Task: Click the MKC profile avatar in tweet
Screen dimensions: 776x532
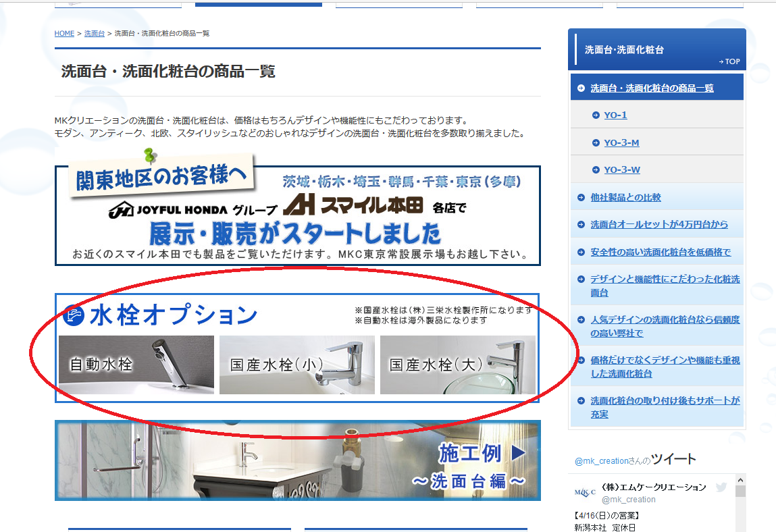Action: [x=585, y=492]
